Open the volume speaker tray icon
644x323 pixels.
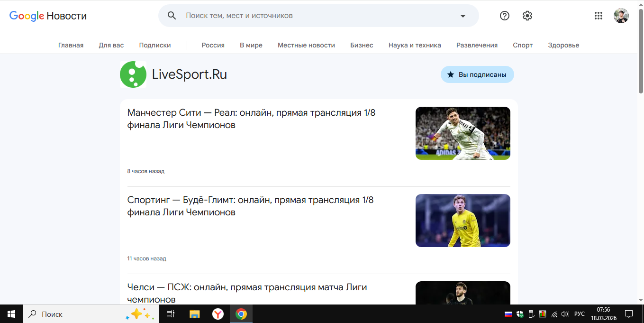565,314
